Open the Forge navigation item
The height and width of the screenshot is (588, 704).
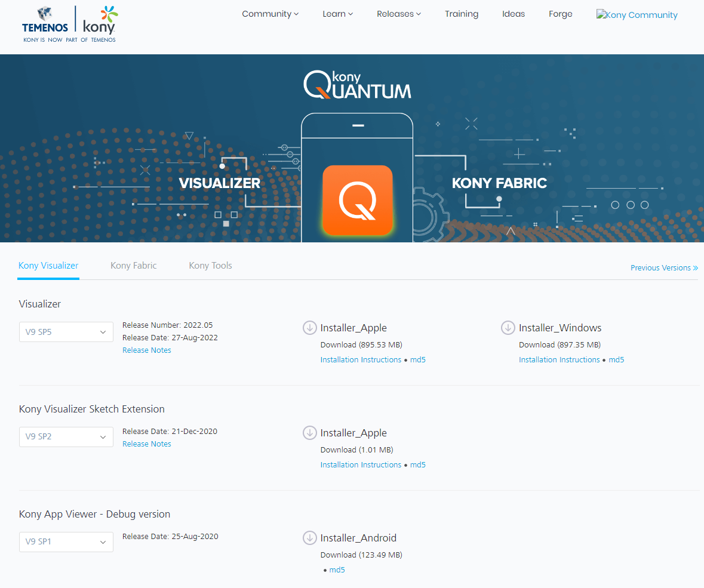pos(560,14)
